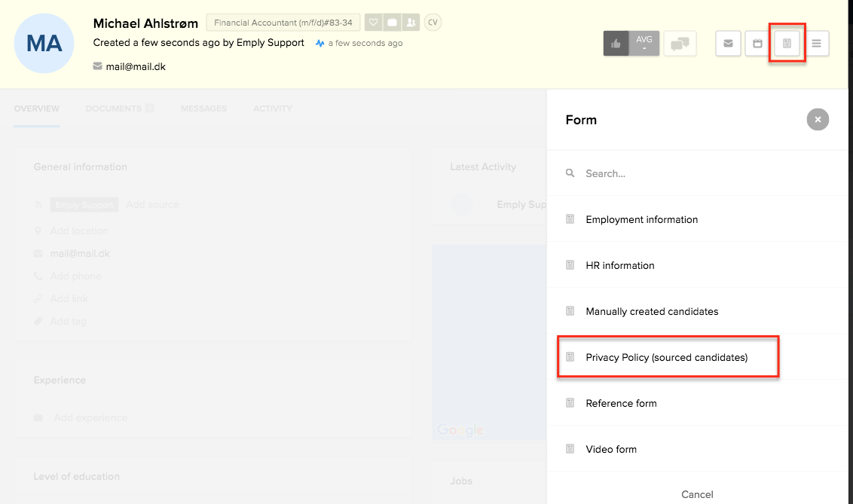This screenshot has height=504, width=853.
Task: Click the form icon in header toolbar
Action: point(787,44)
